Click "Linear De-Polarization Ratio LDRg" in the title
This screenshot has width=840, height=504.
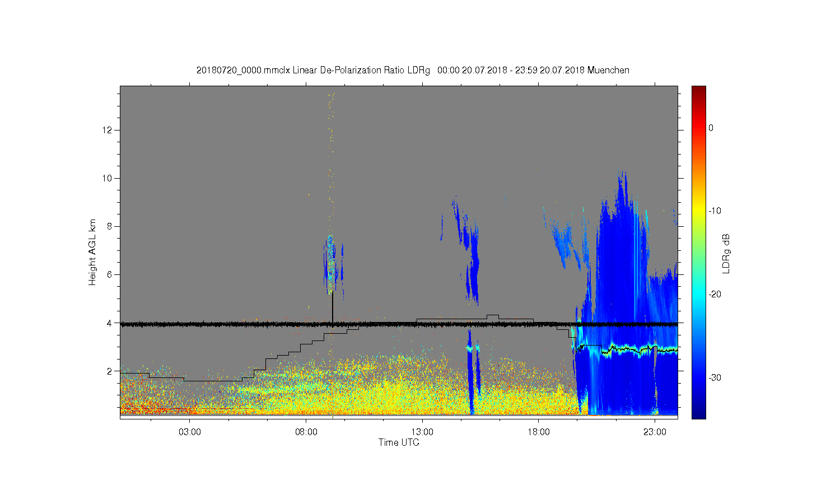coord(361,71)
